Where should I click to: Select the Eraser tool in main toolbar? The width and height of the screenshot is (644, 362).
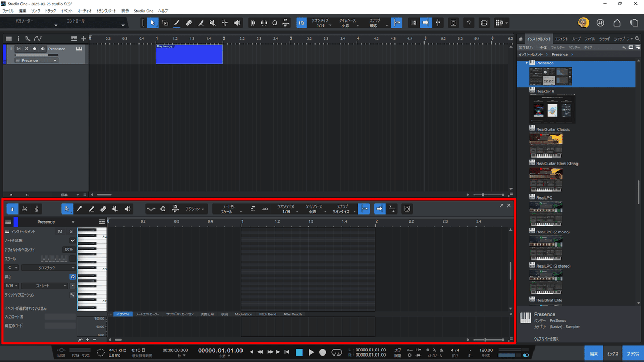tap(189, 23)
